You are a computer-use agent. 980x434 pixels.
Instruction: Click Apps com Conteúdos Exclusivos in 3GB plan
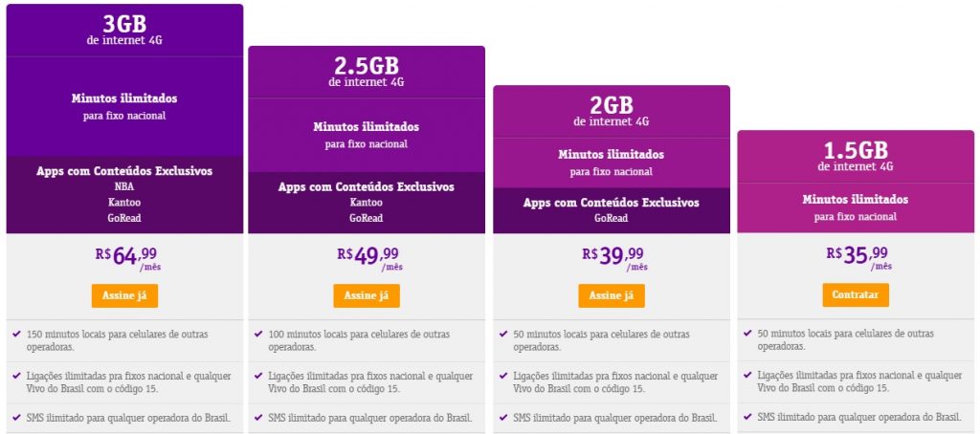[x=124, y=171]
